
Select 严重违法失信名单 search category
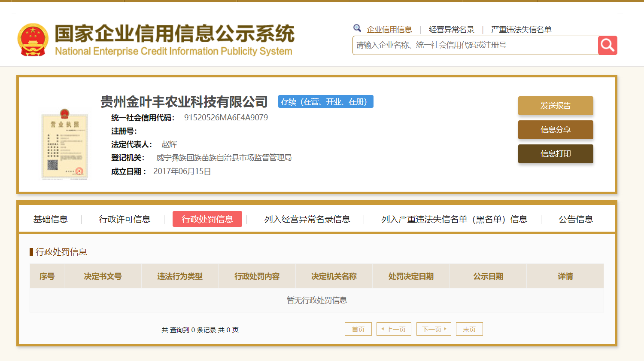521,29
